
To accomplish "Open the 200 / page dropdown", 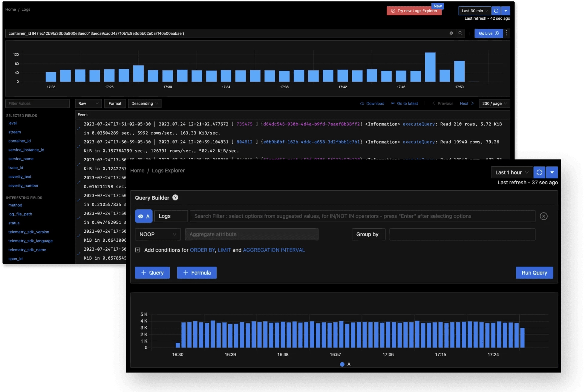I will (494, 103).
